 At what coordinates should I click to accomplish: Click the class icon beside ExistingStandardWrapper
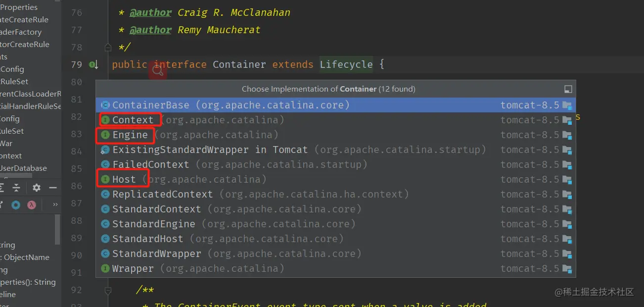(105, 150)
